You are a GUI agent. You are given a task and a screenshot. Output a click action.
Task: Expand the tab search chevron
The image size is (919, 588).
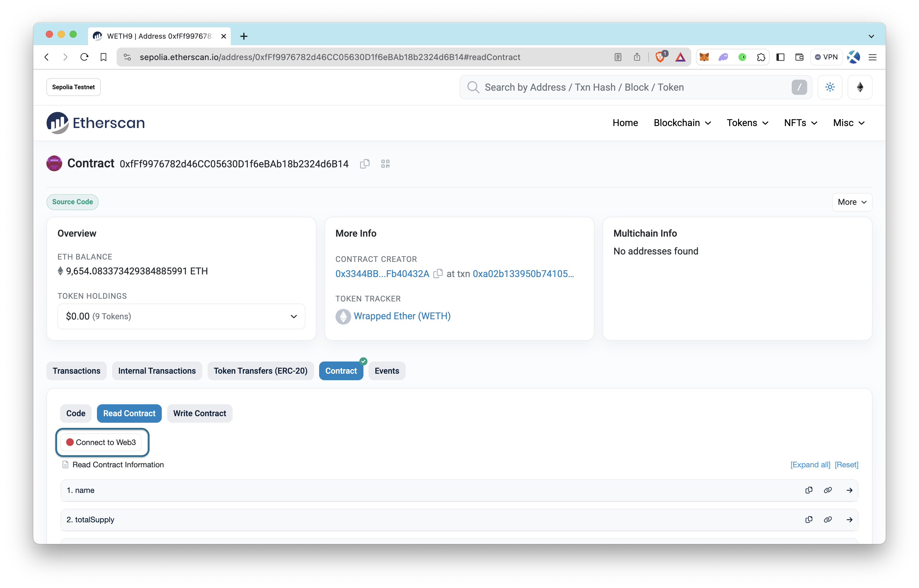871,36
